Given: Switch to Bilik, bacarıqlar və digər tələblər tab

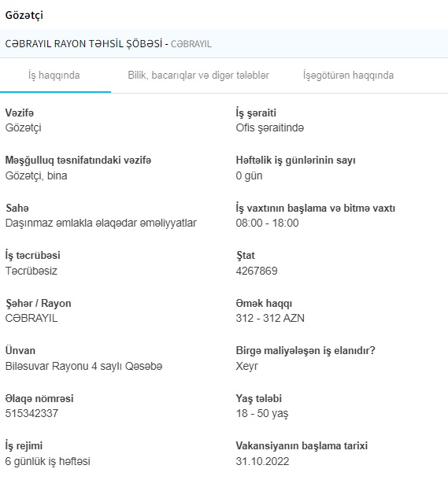Looking at the screenshot, I should click(x=198, y=76).
